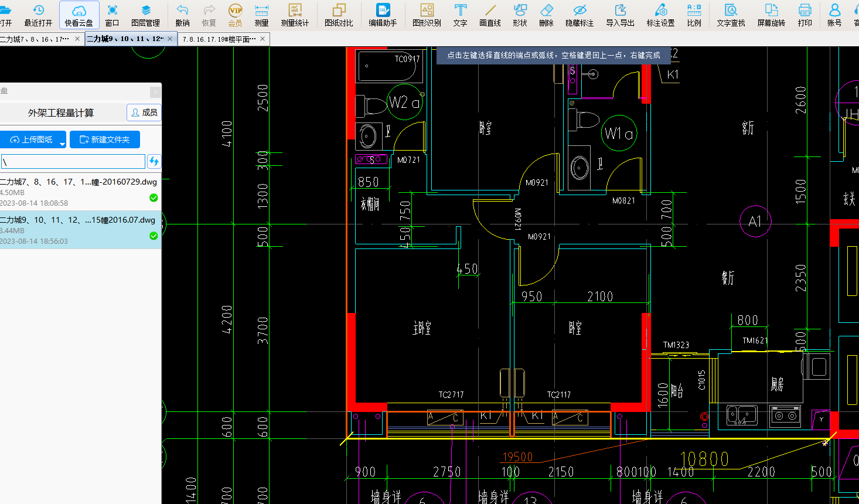859x504 pixels.
Task: Click the 新建文件夹 new folder button
Action: pos(105,139)
